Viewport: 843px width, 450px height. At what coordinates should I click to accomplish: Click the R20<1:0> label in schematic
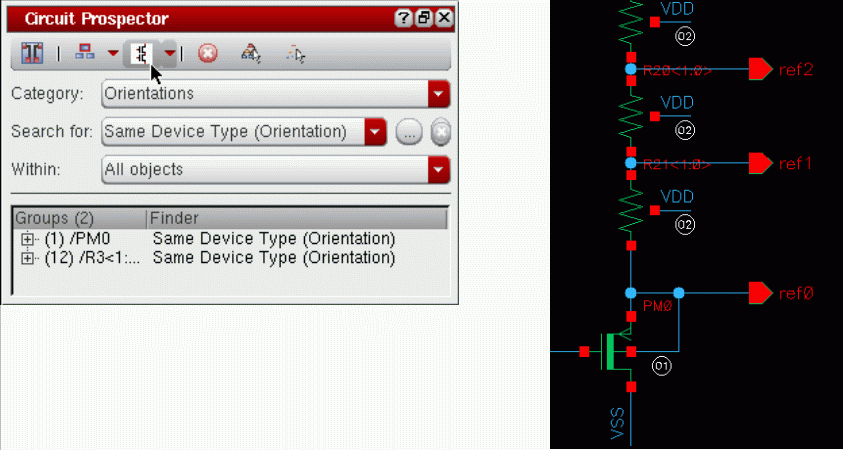pos(677,70)
